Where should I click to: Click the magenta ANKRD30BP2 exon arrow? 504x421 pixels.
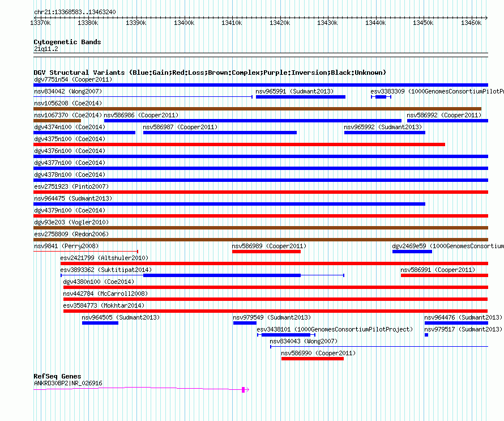point(245,390)
